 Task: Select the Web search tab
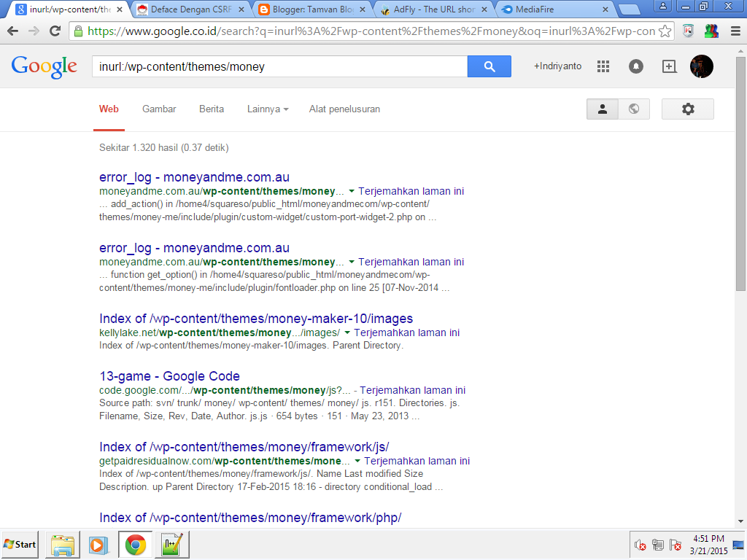pos(109,109)
